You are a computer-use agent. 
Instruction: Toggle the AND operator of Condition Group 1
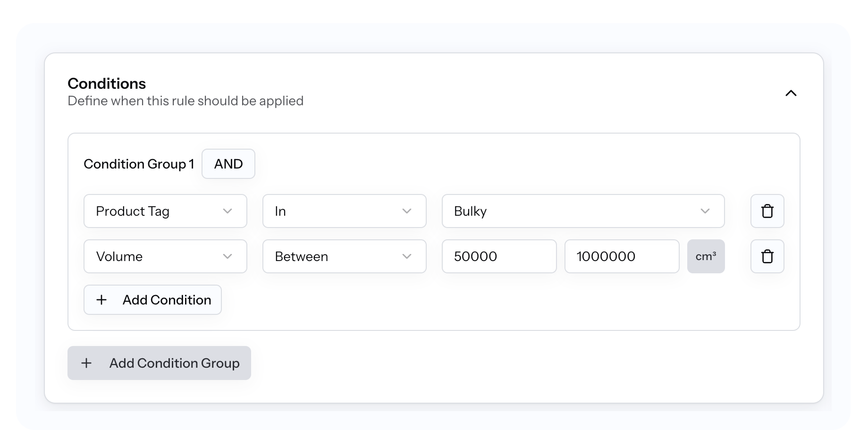[x=228, y=164]
